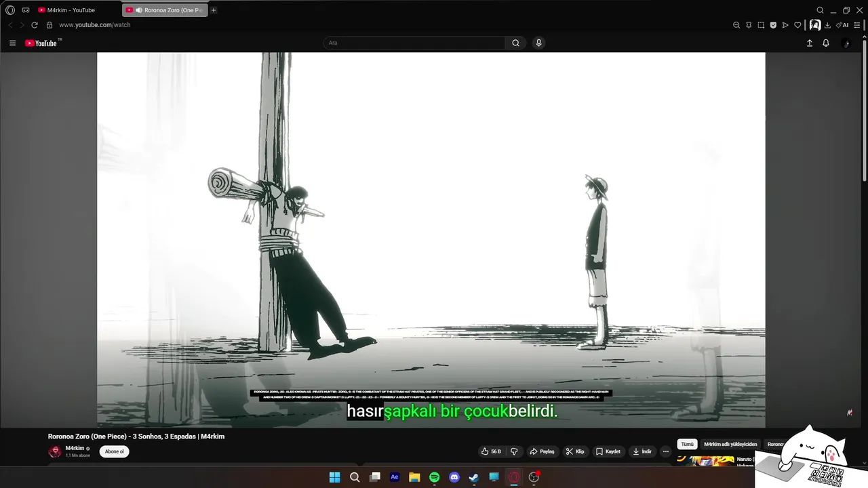Open the M4rkim channel name link
868x488 pixels.
point(75,448)
